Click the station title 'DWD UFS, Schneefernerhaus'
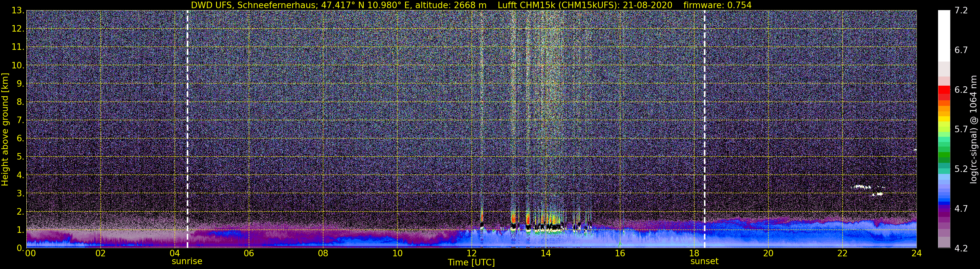Image resolution: width=980 pixels, height=269 pixels. click(254, 5)
